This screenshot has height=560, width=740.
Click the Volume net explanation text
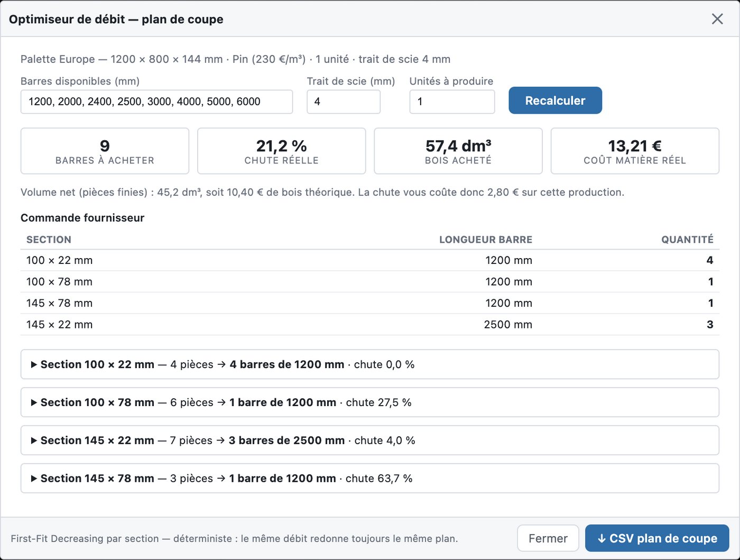pyautogui.click(x=322, y=192)
